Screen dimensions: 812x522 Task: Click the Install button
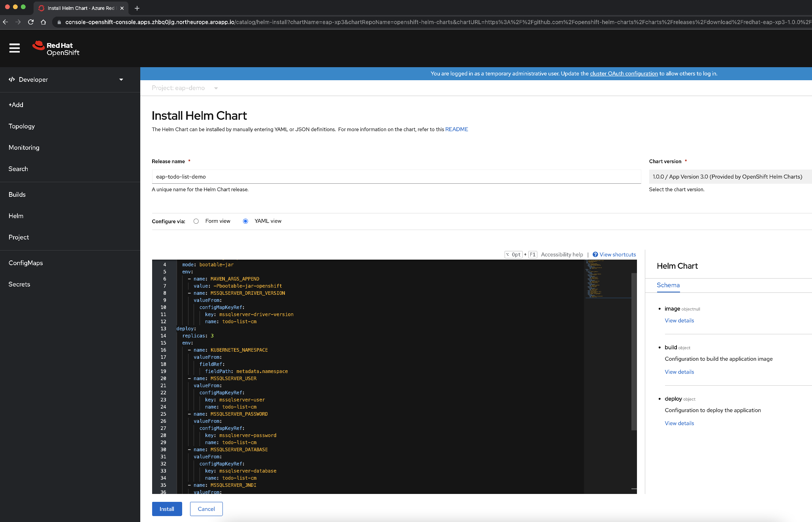point(167,509)
